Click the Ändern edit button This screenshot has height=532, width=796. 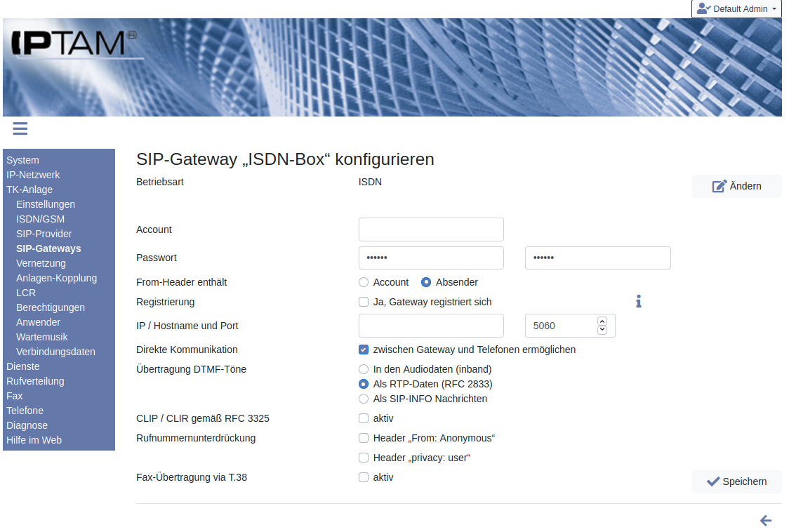pyautogui.click(x=736, y=186)
